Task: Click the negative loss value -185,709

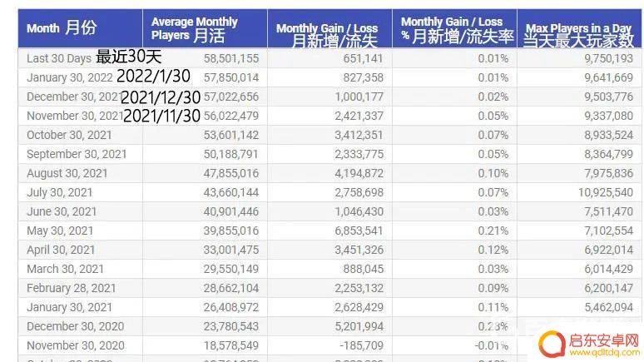Action: pos(361,345)
